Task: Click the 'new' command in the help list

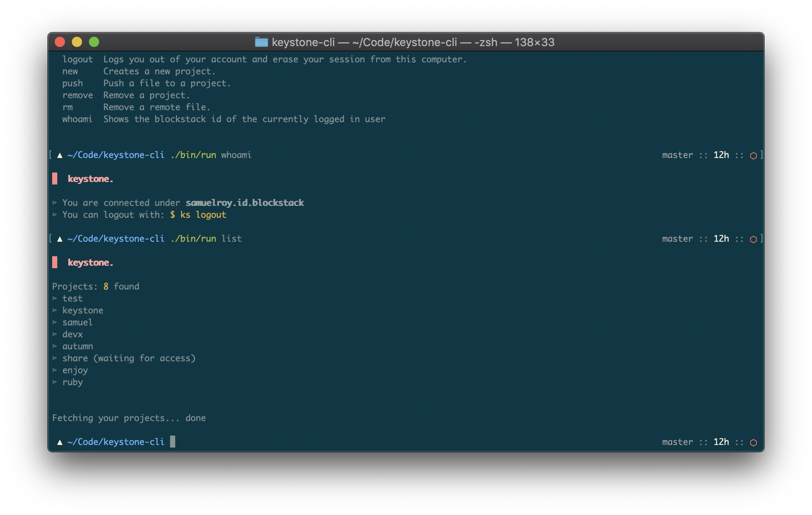Action: pos(70,71)
